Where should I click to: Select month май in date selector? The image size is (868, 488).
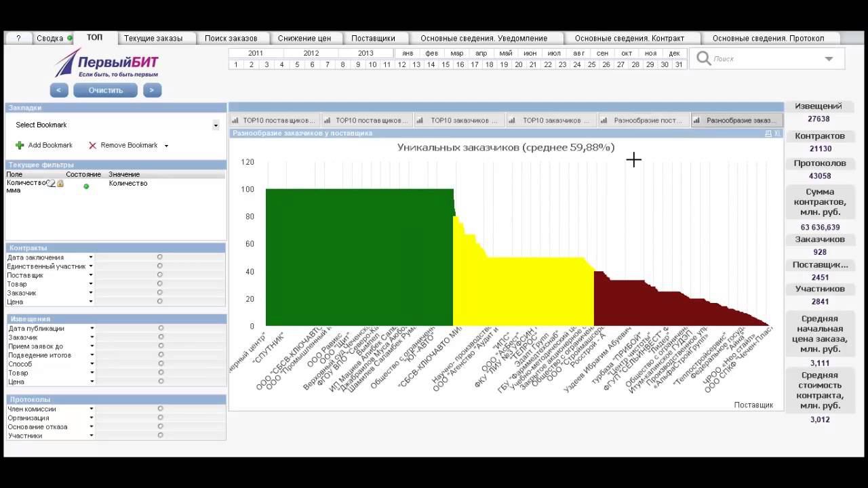coord(505,53)
